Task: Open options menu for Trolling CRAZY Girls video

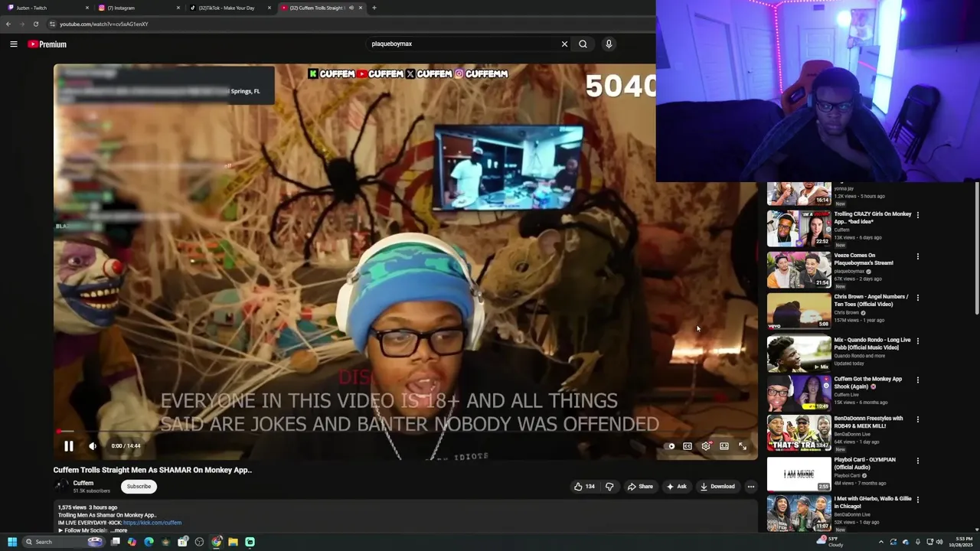Action: 918,215
